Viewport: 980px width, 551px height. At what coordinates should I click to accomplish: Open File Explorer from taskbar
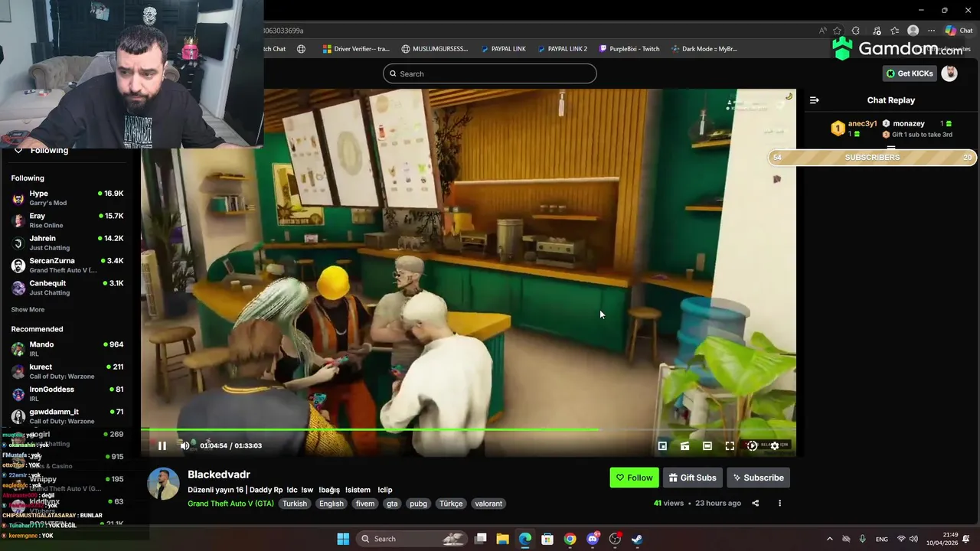tap(502, 539)
